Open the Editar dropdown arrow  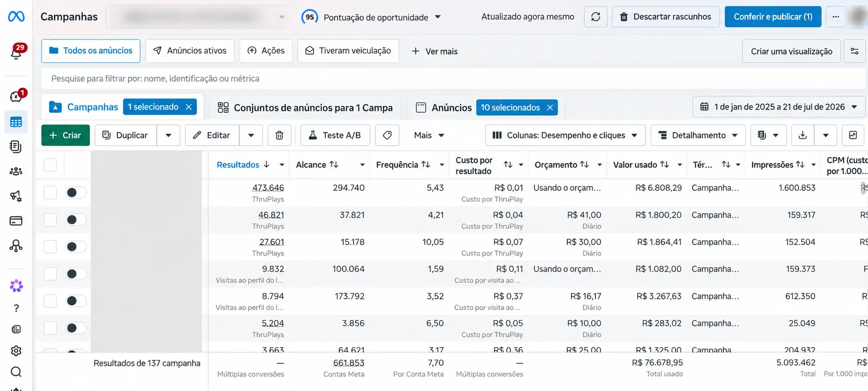click(x=251, y=135)
